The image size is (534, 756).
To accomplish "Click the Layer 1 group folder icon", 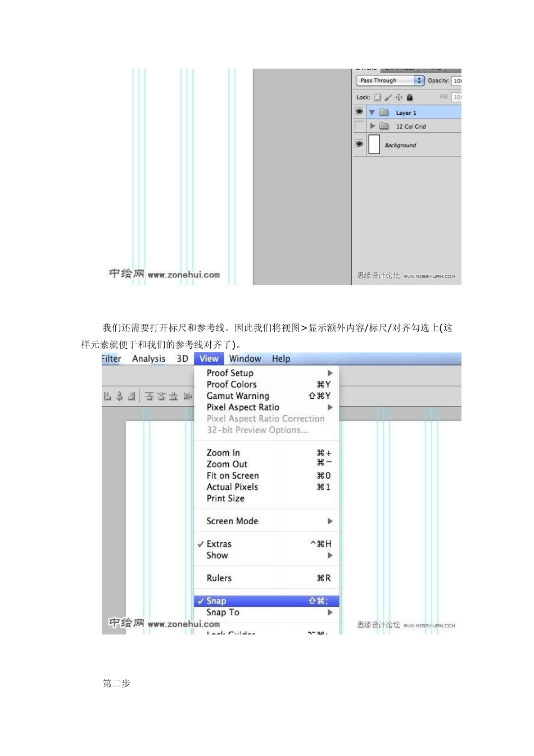I will [384, 112].
